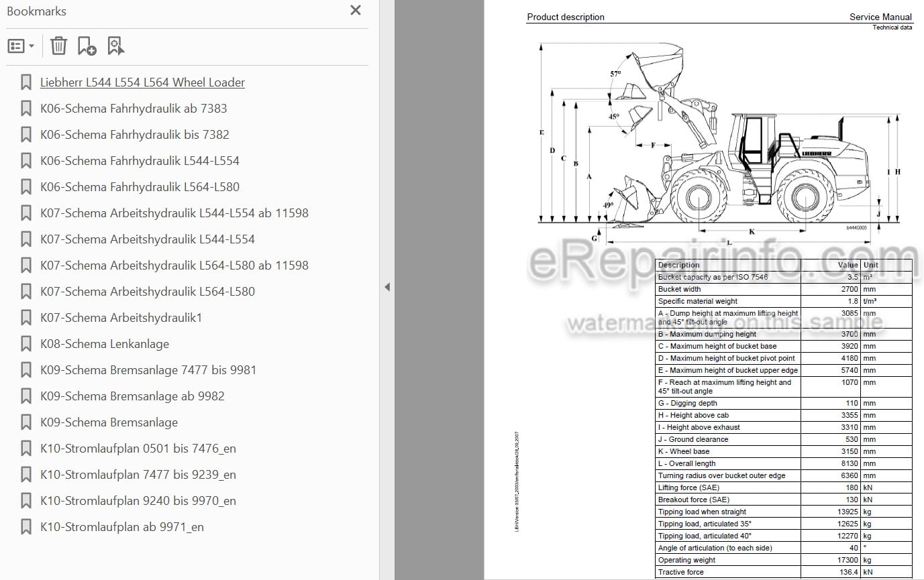The width and height of the screenshot is (924, 580).
Task: Jump to K07-Schema Arbeitshydraulik L544-L554 ab 11598
Action: coord(174,213)
